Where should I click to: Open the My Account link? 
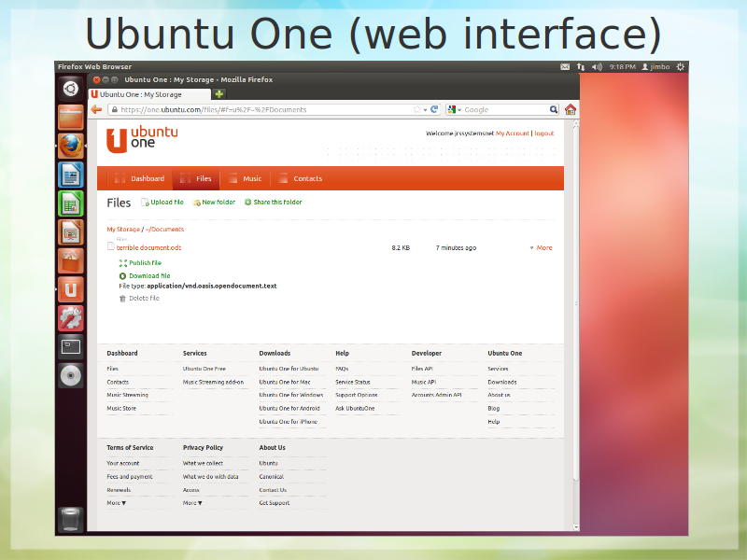tap(512, 133)
